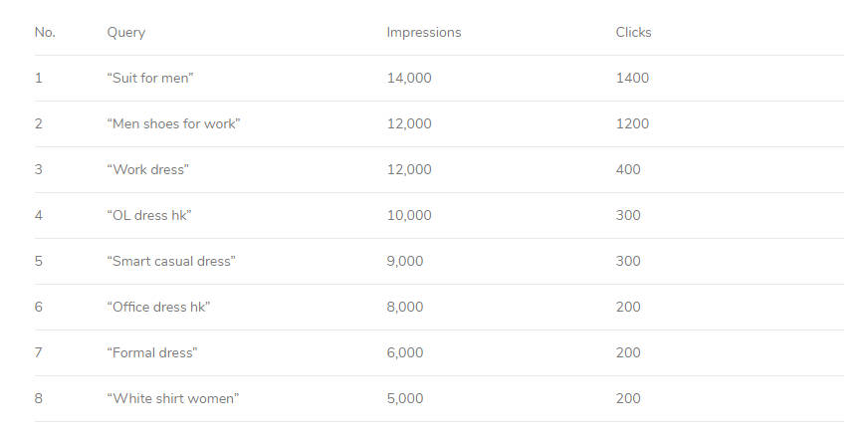Select the 10,000 impressions cell
The image size is (868, 441).
coord(409,215)
